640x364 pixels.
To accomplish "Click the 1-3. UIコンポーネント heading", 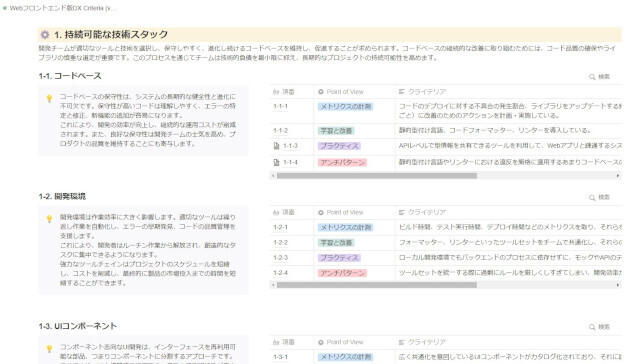I will (78, 326).
